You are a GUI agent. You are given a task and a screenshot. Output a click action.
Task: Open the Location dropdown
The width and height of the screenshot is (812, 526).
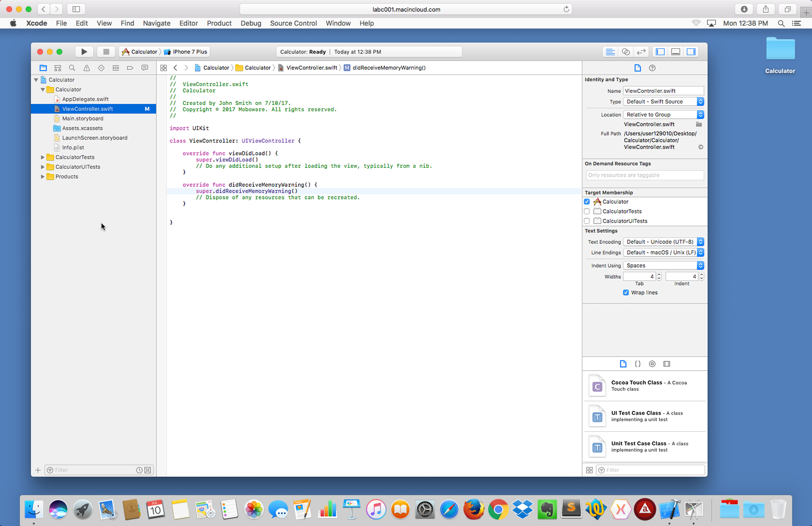pyautogui.click(x=663, y=115)
